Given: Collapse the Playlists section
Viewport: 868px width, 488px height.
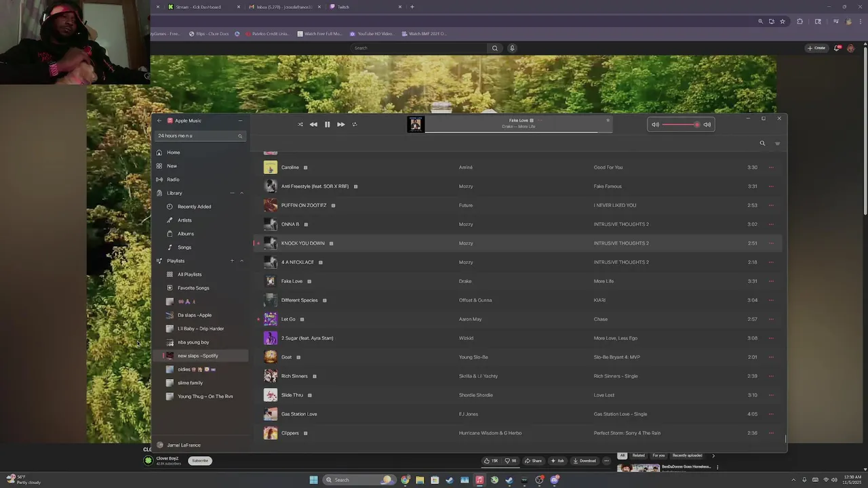Looking at the screenshot, I should click(x=241, y=261).
